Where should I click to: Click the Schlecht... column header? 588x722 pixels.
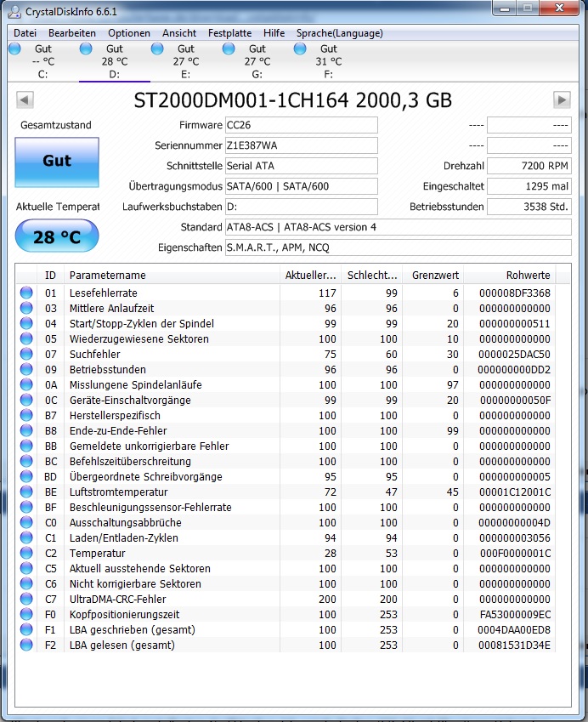tap(372, 276)
